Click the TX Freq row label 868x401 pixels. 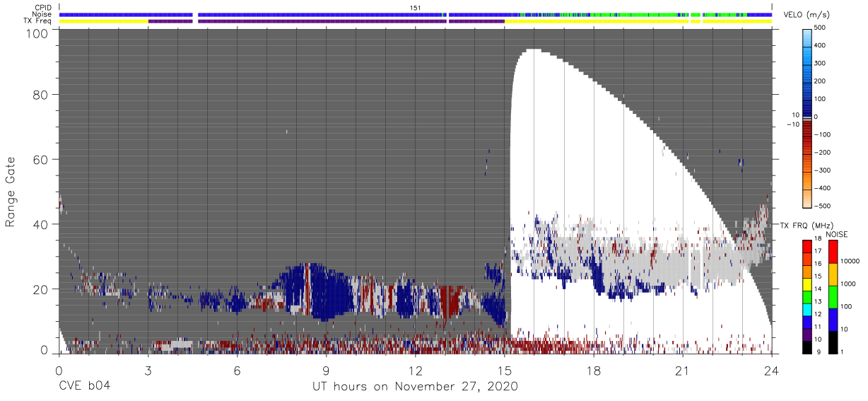click(x=38, y=21)
